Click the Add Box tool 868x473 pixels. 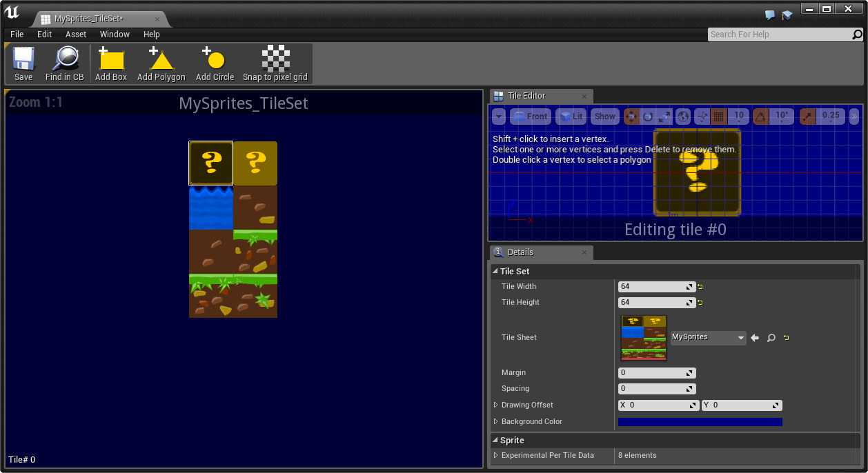pyautogui.click(x=111, y=64)
